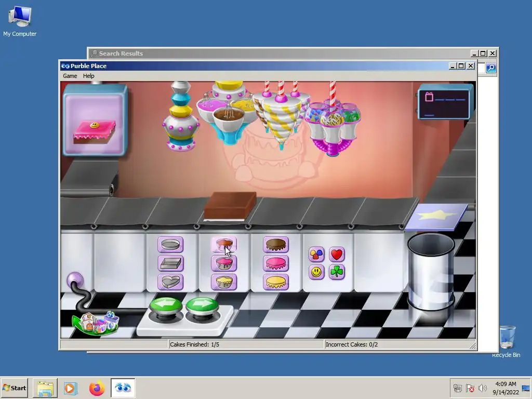Click the show desktop tray icon
This screenshot has height=399, width=532.
tap(526, 388)
